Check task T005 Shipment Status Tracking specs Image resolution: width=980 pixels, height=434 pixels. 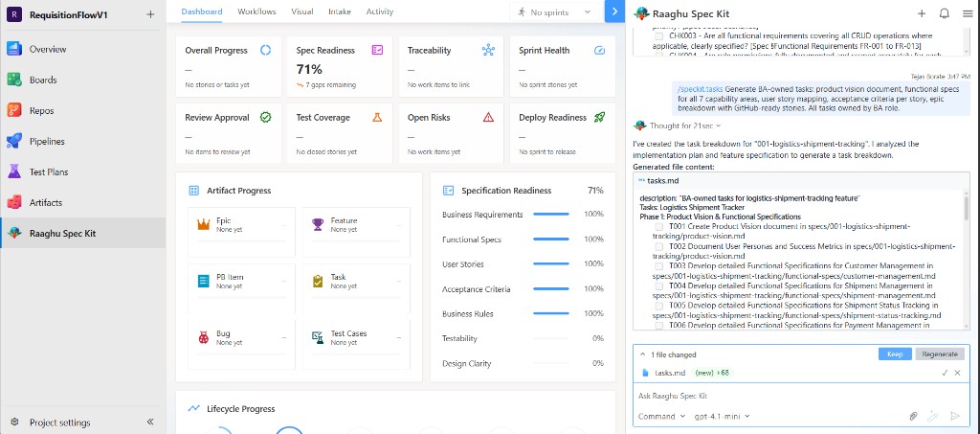click(658, 306)
